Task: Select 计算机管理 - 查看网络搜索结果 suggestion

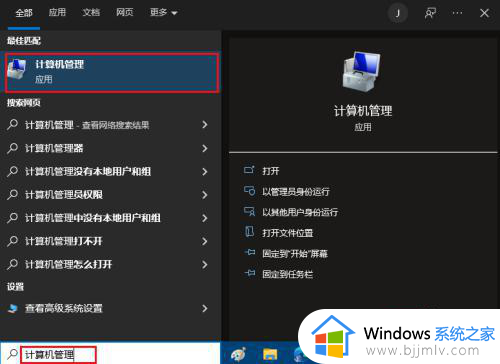Action: (x=87, y=125)
